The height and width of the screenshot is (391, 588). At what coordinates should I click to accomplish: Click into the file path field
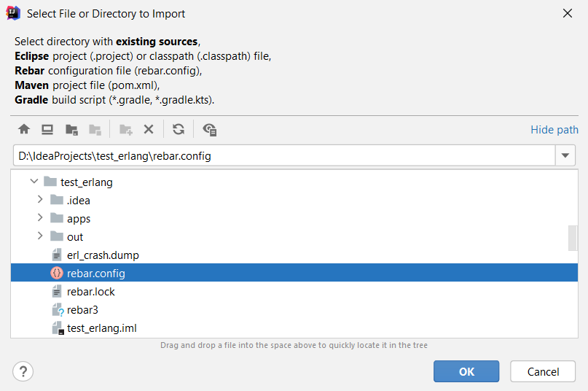[284, 155]
